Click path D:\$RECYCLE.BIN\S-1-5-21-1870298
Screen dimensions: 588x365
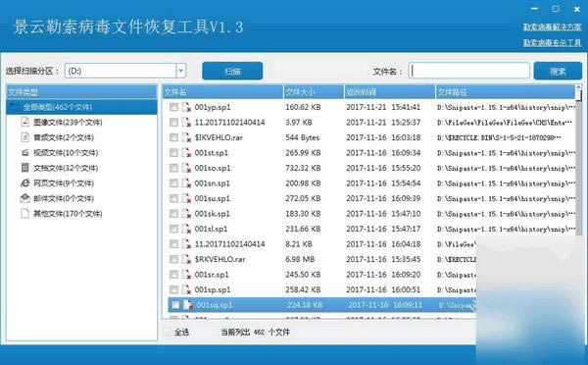pos(499,137)
